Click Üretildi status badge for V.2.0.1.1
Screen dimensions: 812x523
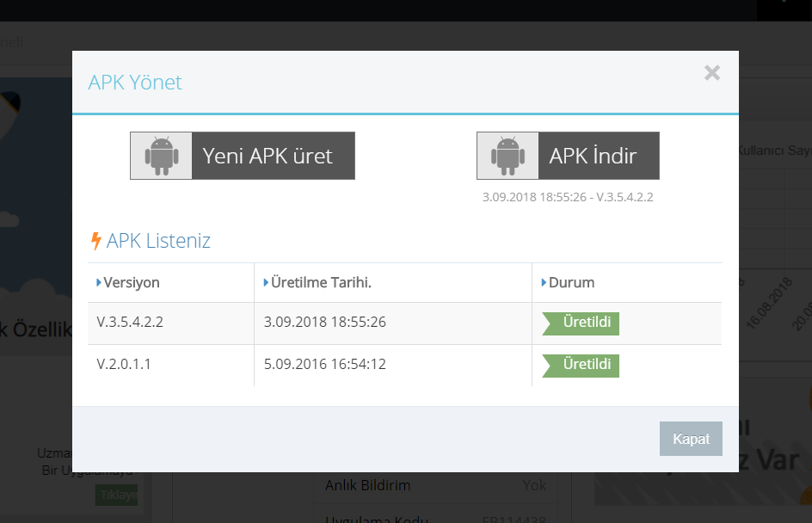(x=581, y=366)
